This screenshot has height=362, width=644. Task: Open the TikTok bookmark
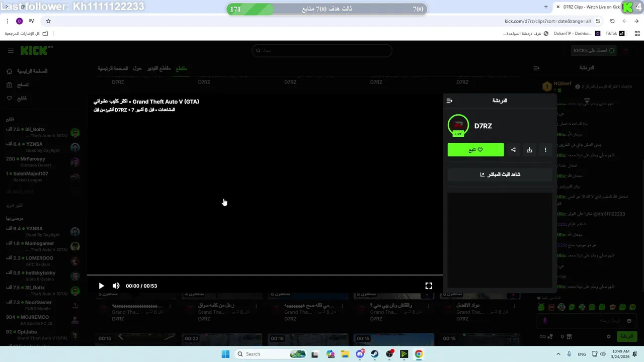[615, 34]
